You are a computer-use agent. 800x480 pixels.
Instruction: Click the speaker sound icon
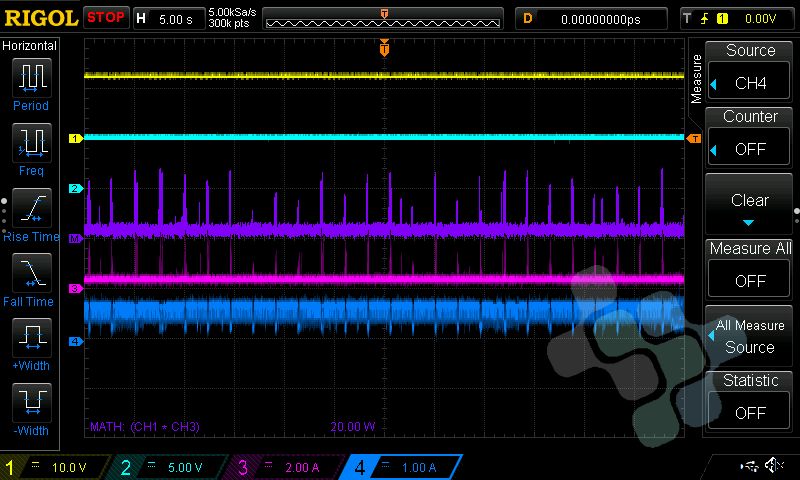[773, 466]
